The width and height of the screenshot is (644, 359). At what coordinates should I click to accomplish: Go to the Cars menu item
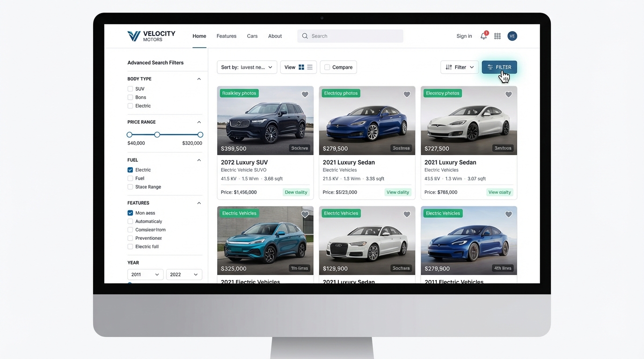tap(252, 36)
